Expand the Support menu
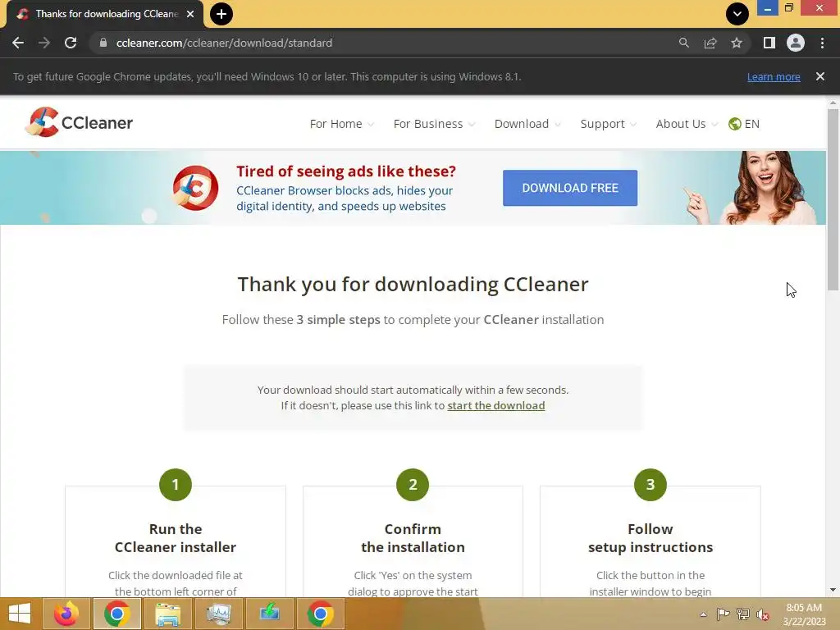The image size is (840, 630). click(608, 124)
